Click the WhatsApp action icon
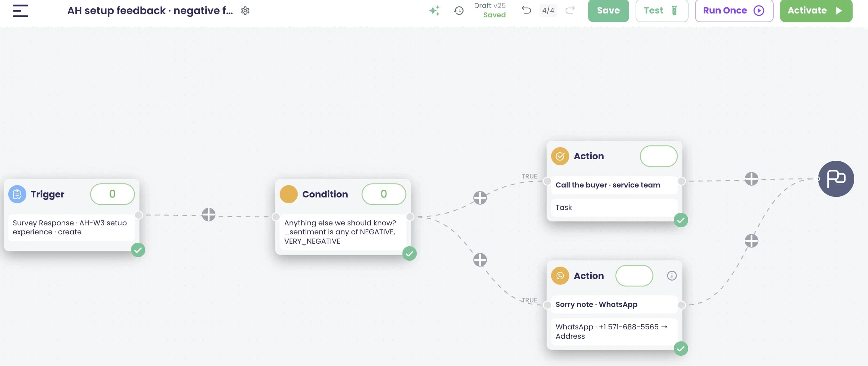Screen dimensions: 868x366 coord(560,276)
